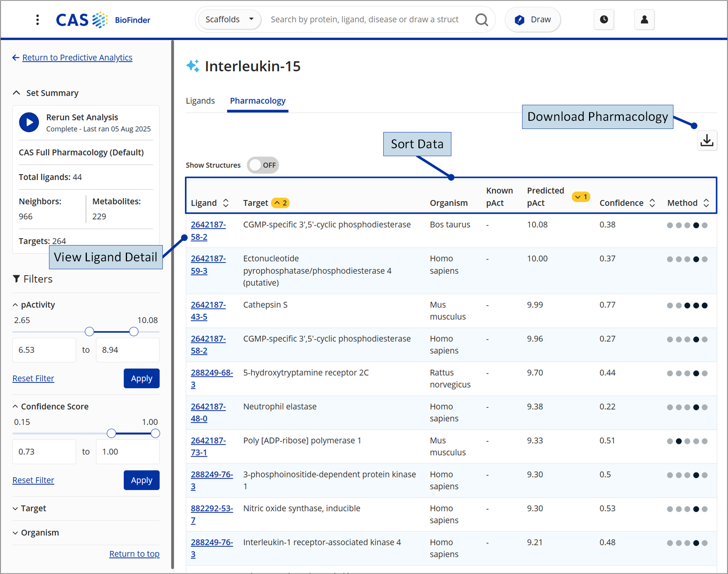Reset the Confidence Score filter
The image size is (728, 574).
[33, 480]
